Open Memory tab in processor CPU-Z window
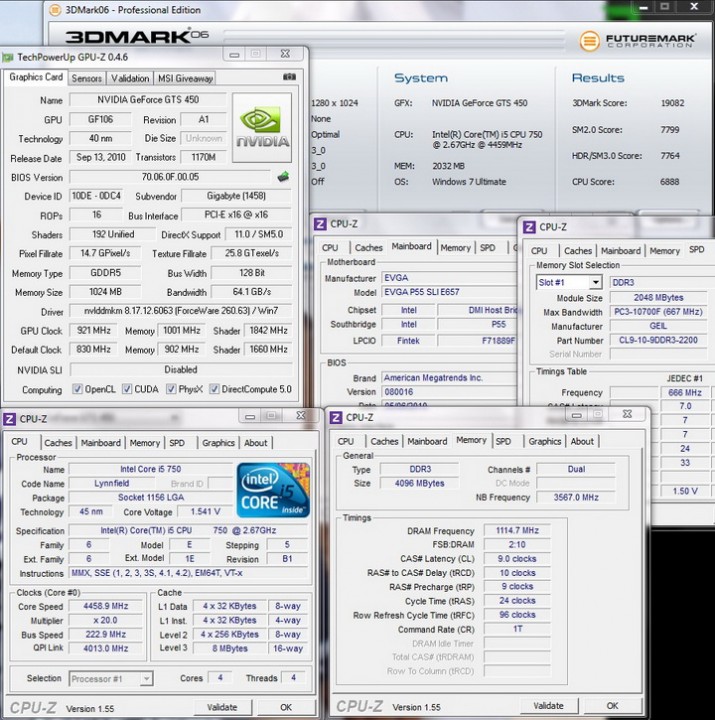This screenshot has height=720, width=715. [145, 443]
